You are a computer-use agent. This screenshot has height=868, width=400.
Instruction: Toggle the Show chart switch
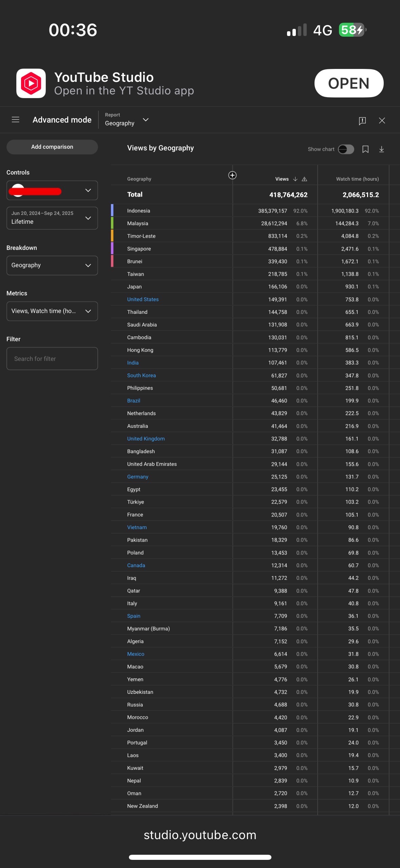tap(346, 149)
